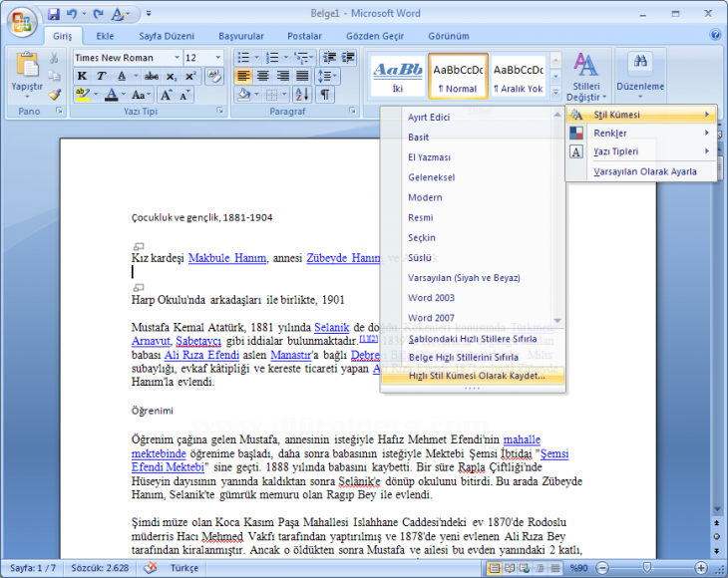The height and width of the screenshot is (578, 728).
Task: Show paragraph marks with the pilcrow icon
Action: (x=325, y=95)
